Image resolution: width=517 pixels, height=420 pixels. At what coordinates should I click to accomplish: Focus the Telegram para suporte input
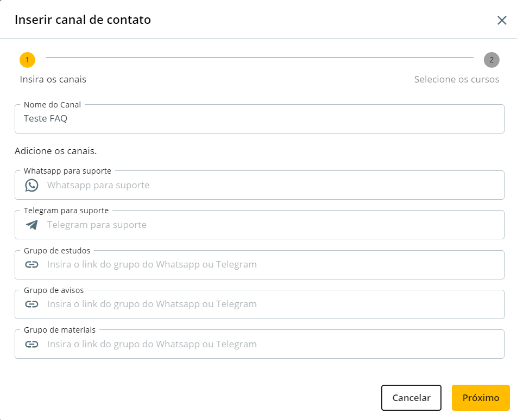(272, 225)
